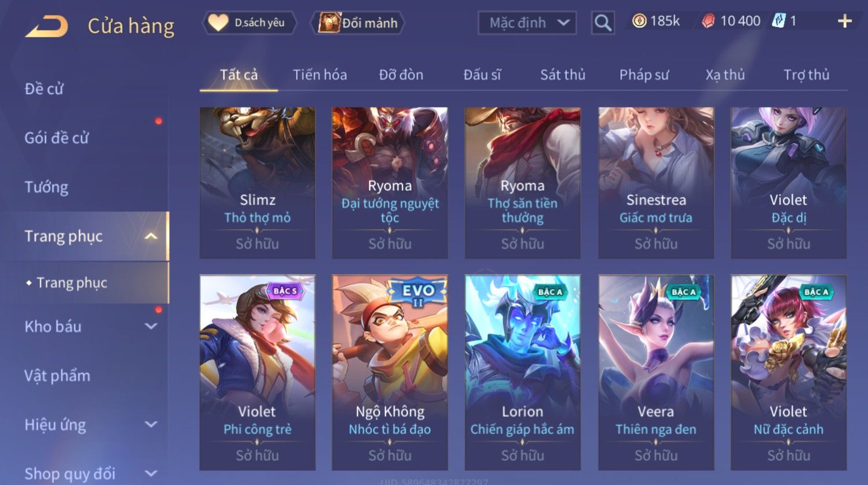This screenshot has height=485, width=868.
Task: Open the Mặc định sort dropdown
Action: pyautogui.click(x=527, y=23)
